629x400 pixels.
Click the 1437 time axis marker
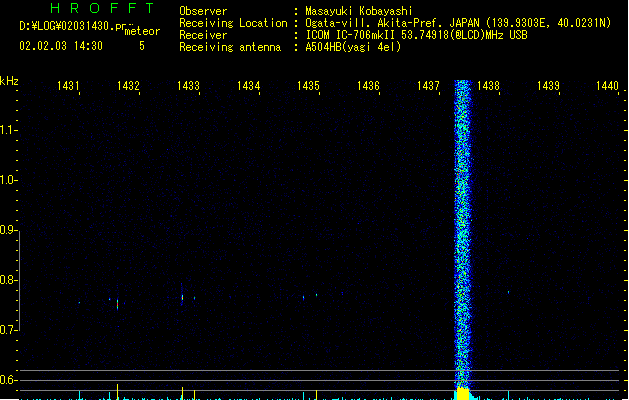tap(428, 86)
